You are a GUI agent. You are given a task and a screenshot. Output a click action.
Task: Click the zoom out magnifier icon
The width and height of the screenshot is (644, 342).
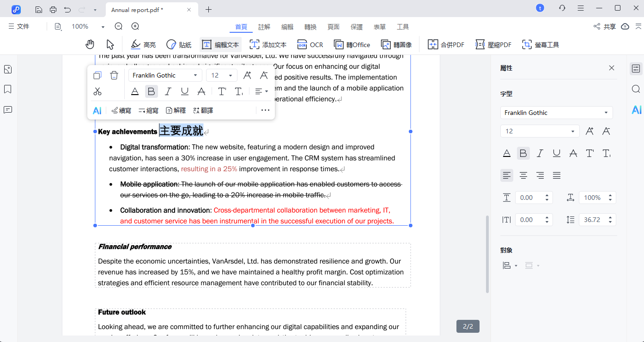[x=119, y=27]
